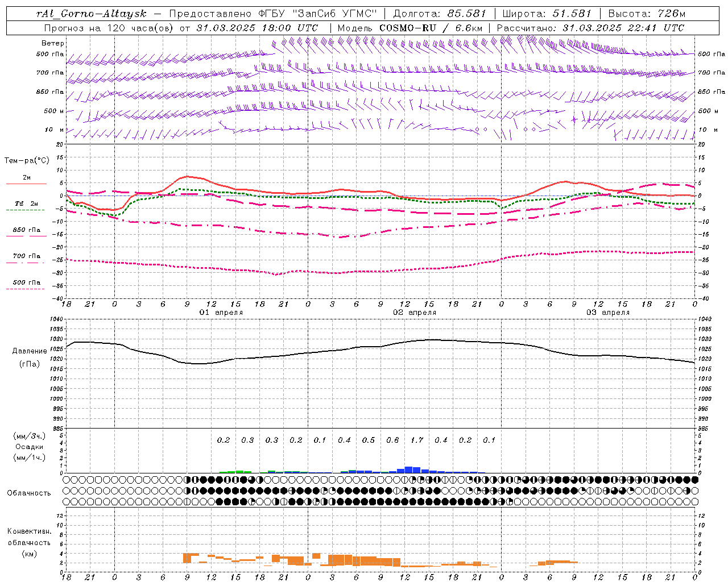Click the computed time Рассчитано: 31.03.2025 22:41 UTC

click(590, 28)
